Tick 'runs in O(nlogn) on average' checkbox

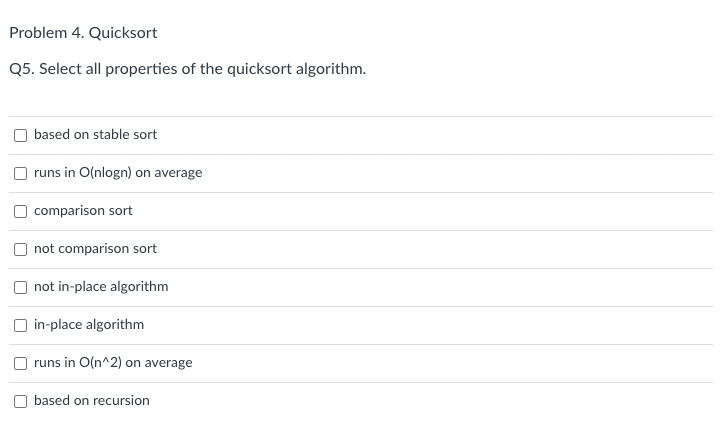click(20, 173)
